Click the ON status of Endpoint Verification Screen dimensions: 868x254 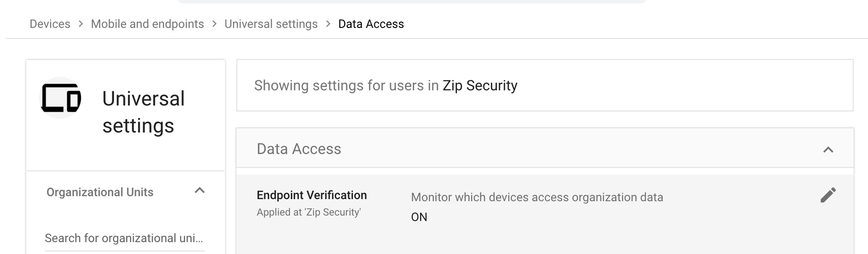point(419,217)
